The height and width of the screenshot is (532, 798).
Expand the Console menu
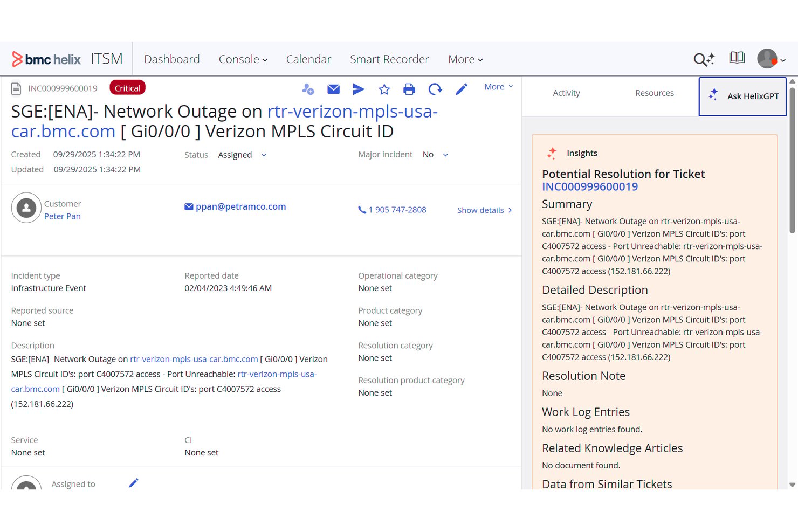(243, 59)
